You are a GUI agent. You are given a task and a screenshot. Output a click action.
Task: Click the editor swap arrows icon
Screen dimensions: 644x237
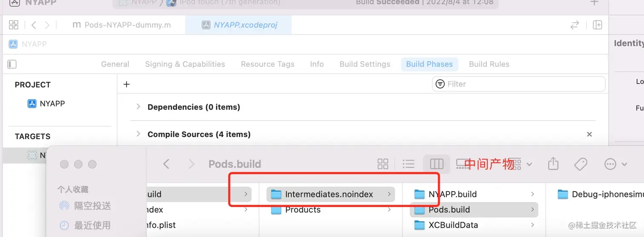pos(575,25)
